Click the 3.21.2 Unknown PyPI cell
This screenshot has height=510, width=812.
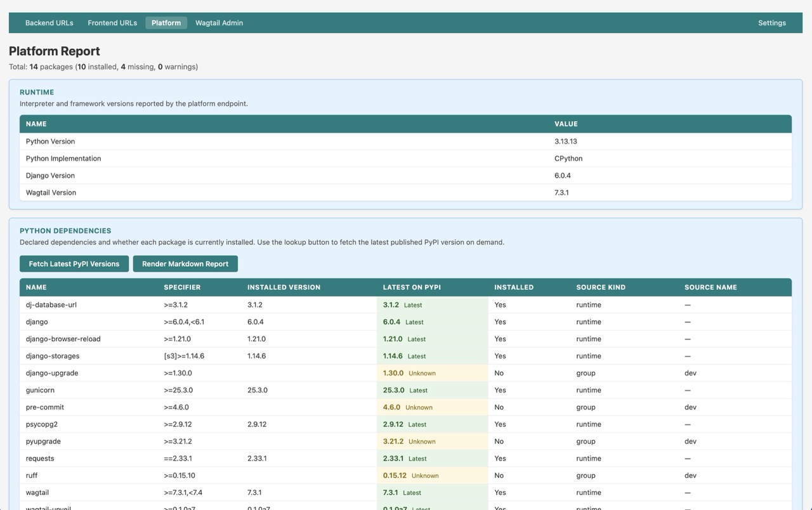(x=433, y=442)
